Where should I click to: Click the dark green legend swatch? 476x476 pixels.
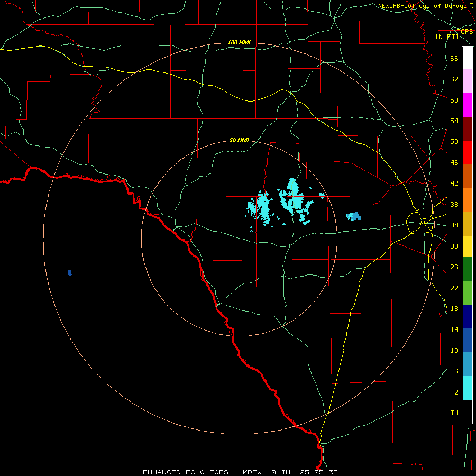pos(467,269)
